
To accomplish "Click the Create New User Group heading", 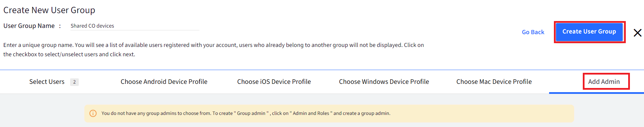I will pyautogui.click(x=49, y=10).
